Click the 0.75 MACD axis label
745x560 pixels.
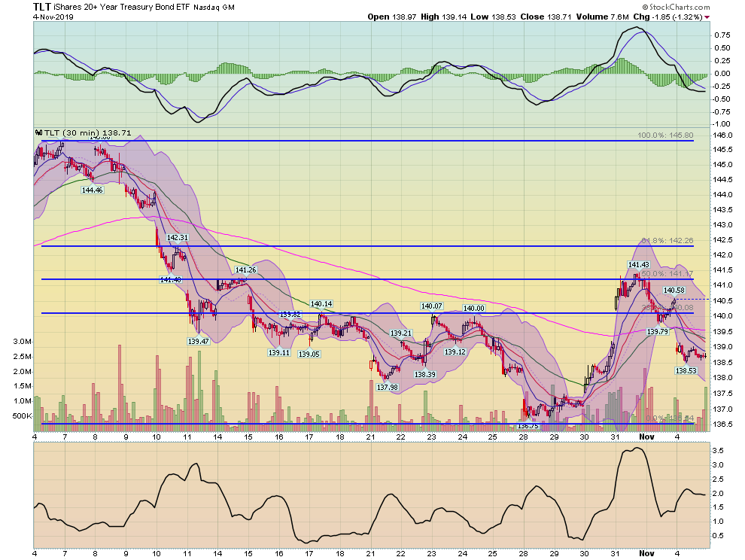pyautogui.click(x=722, y=35)
